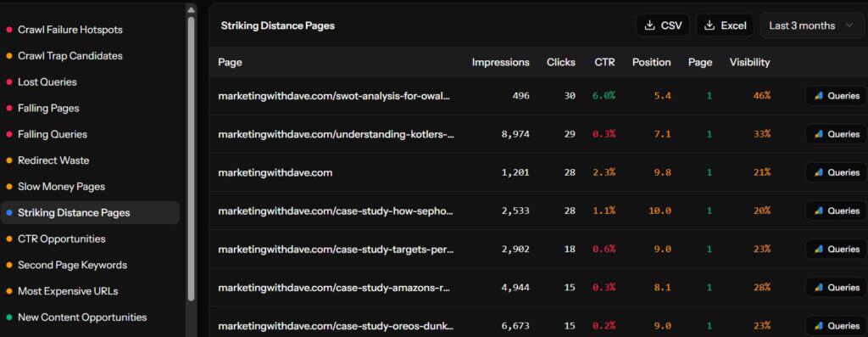Image resolution: width=868 pixels, height=337 pixels.
Task: Show Queries for understanding-kotlers page
Action: pos(836,134)
